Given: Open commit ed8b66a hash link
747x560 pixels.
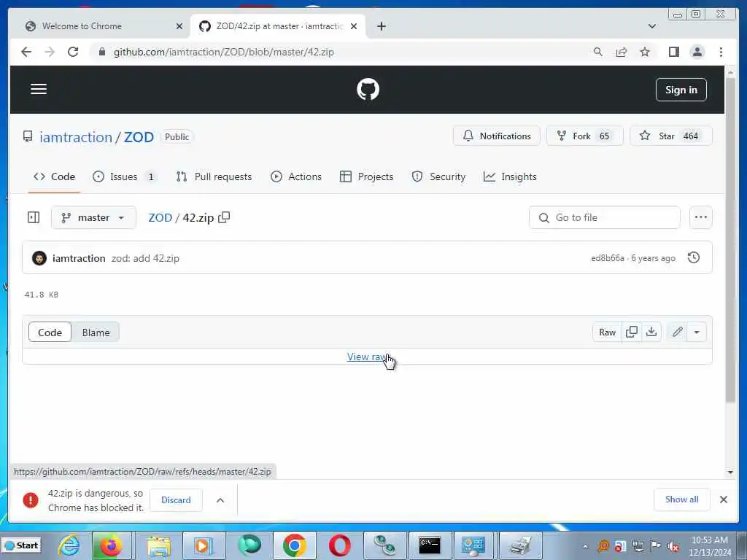Looking at the screenshot, I should [x=608, y=258].
